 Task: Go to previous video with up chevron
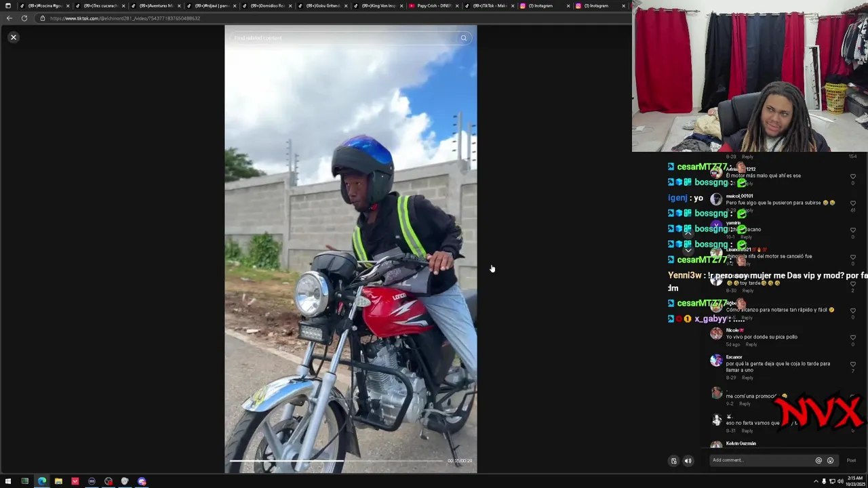tap(688, 232)
